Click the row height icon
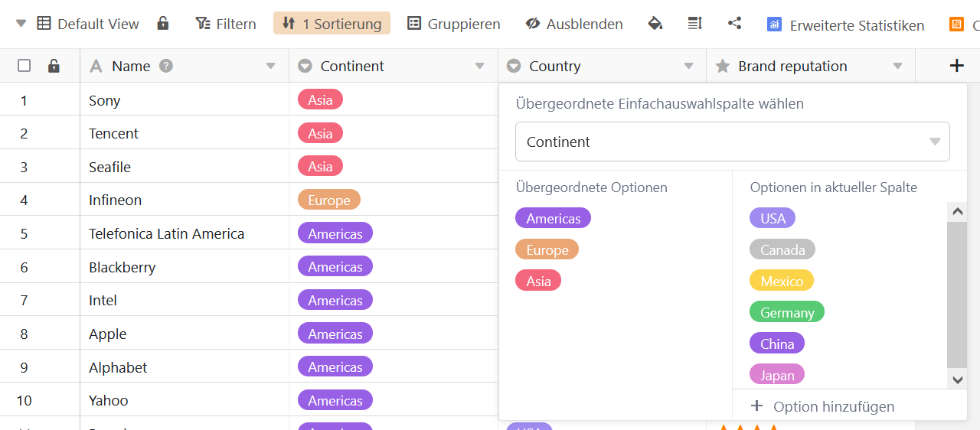This screenshot has width=980, height=430. [695, 24]
